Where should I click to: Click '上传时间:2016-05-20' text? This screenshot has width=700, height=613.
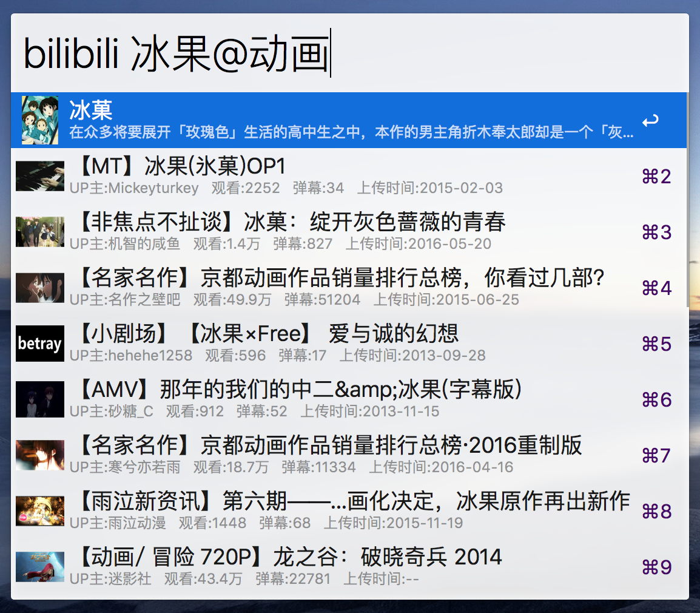[x=419, y=244]
